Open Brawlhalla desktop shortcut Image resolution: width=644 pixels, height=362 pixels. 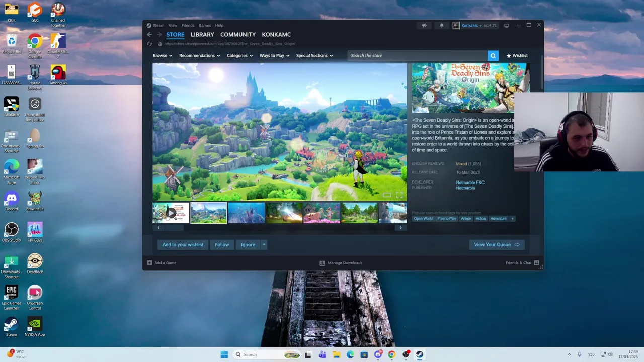coord(35,201)
